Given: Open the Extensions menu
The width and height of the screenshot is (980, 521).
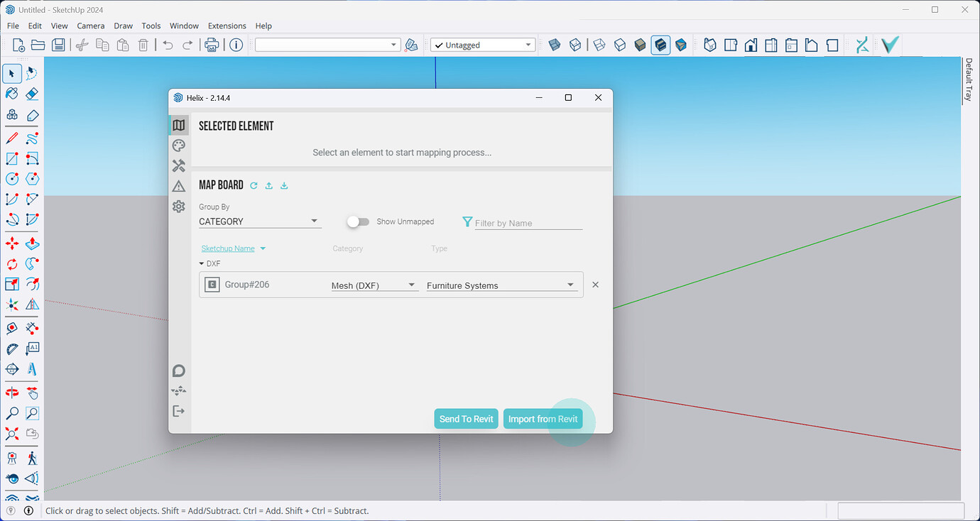Looking at the screenshot, I should click(x=227, y=26).
